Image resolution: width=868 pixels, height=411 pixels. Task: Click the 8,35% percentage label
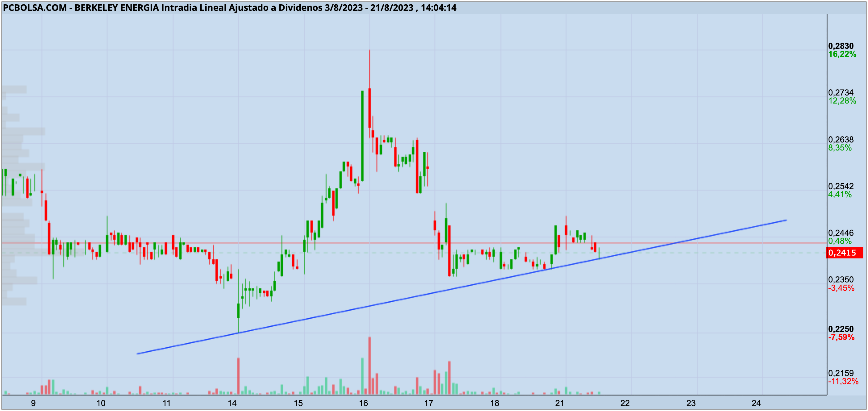click(840, 148)
